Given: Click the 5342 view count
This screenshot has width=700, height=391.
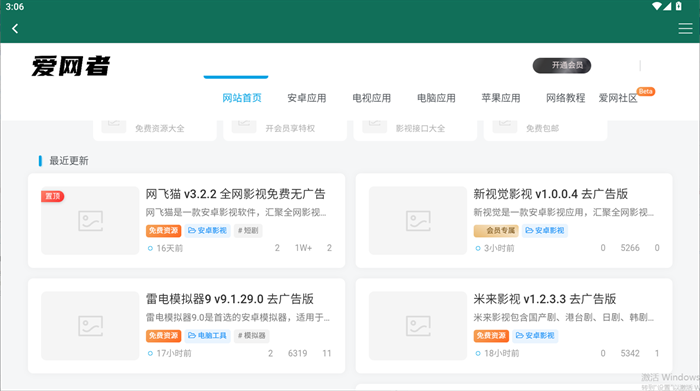Looking at the screenshot, I should click(x=630, y=354).
